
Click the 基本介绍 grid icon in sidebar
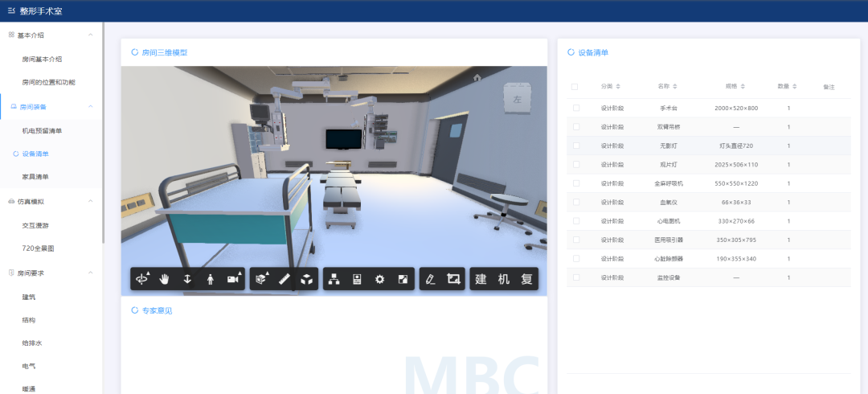tap(11, 35)
